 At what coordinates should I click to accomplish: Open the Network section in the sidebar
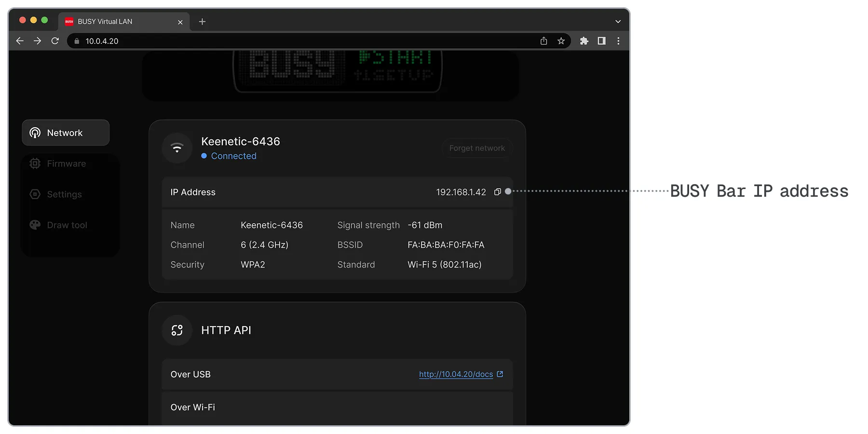[x=66, y=133]
